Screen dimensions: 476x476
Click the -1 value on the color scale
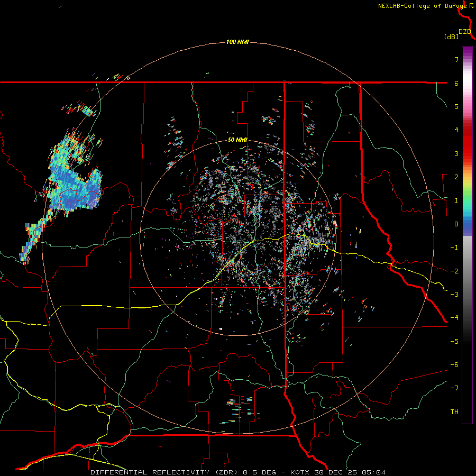(454, 248)
